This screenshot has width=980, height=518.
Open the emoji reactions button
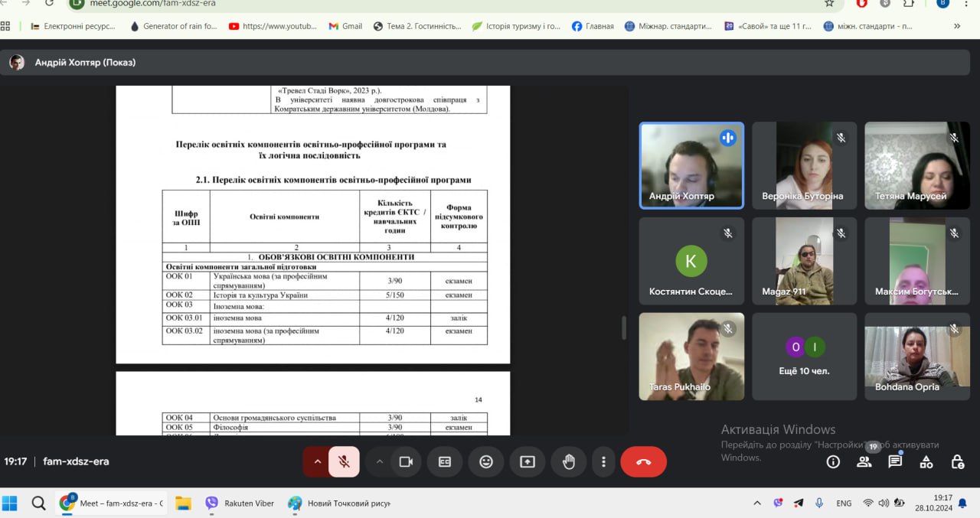[x=486, y=462]
